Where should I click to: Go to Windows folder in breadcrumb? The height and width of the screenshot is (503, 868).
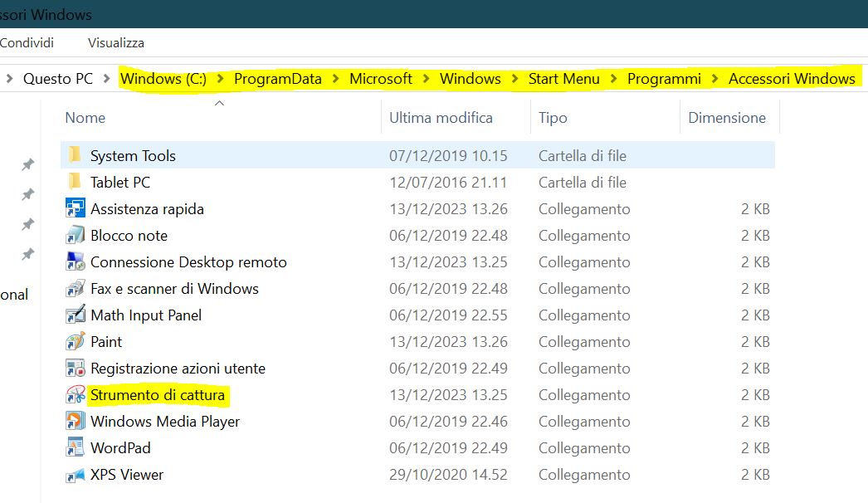(470, 79)
